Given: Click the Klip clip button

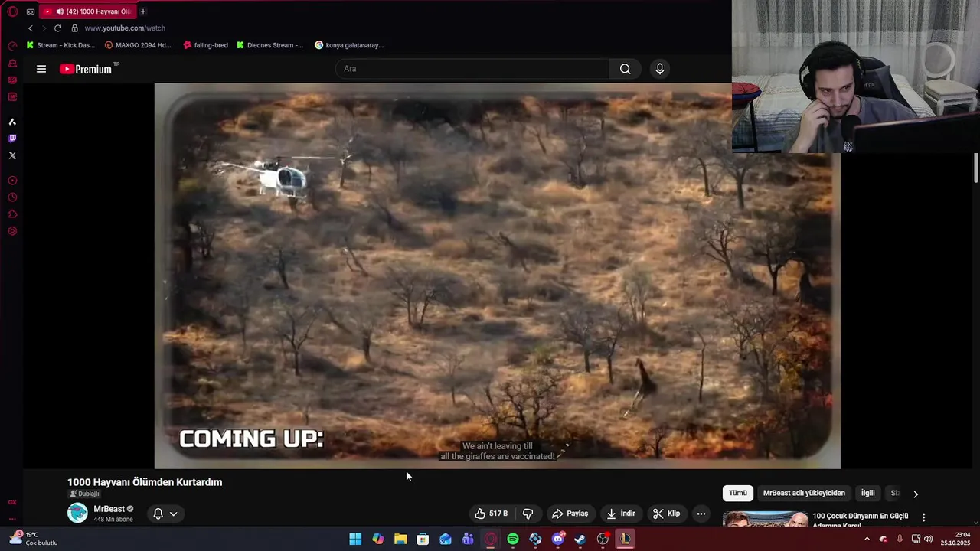Looking at the screenshot, I should [x=666, y=514].
